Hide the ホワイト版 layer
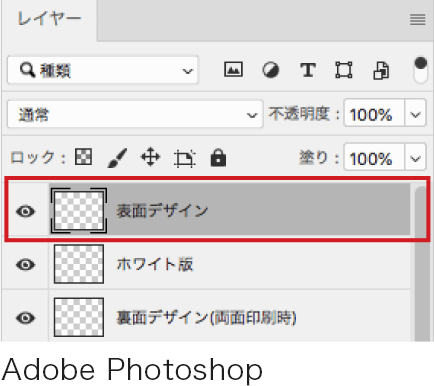The image size is (434, 386). (26, 265)
